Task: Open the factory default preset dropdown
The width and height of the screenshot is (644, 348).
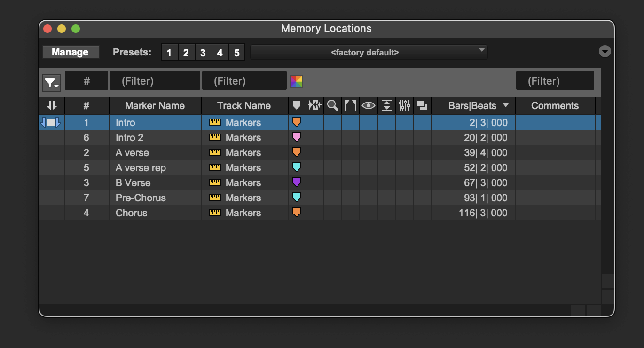Action: [369, 52]
